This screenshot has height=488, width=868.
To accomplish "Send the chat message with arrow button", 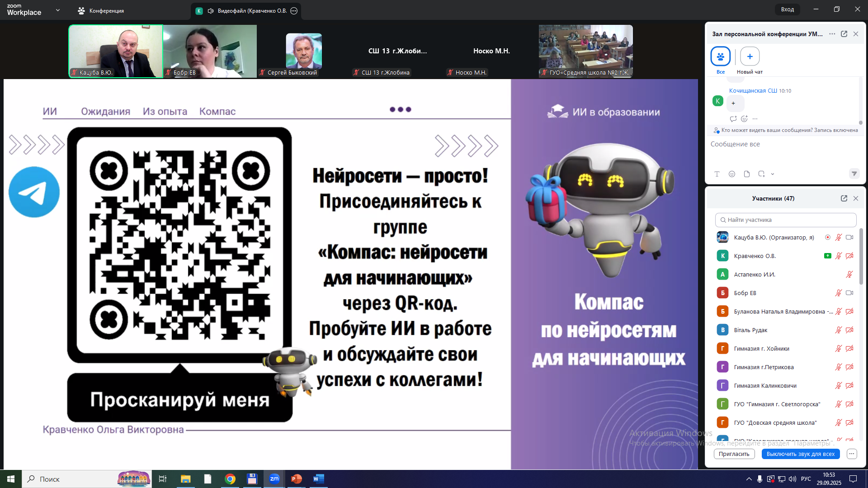I will (854, 174).
